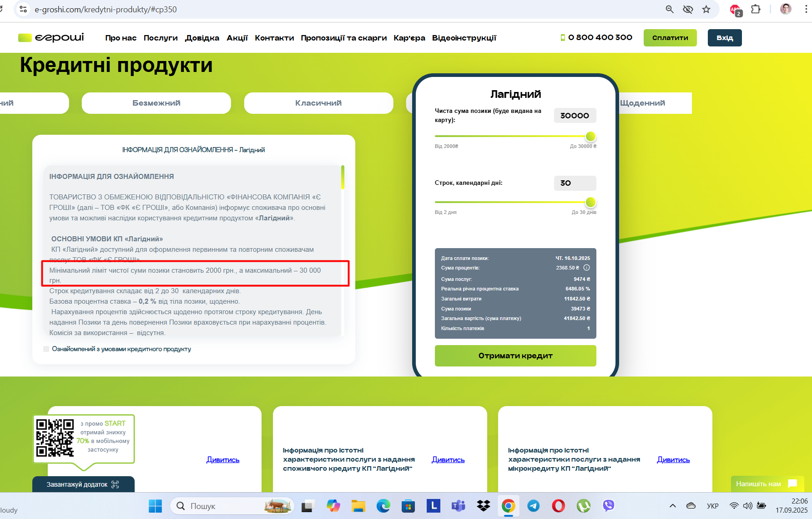This screenshot has width=812, height=519.
Task: Open Dropbox from taskbar
Action: click(484, 506)
